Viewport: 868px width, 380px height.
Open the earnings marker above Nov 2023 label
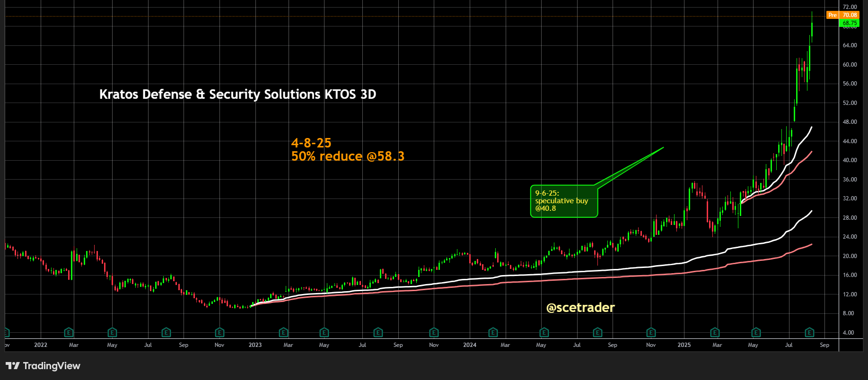click(434, 332)
